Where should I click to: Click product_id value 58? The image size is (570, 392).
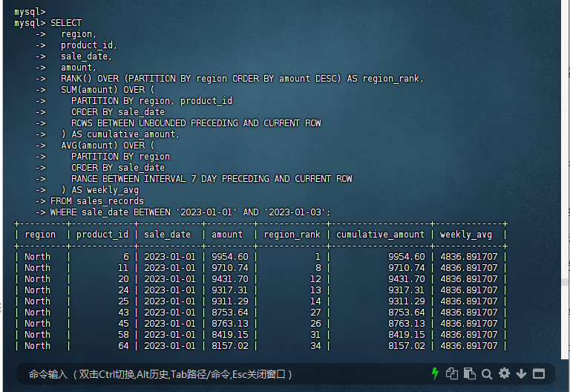pos(123,335)
